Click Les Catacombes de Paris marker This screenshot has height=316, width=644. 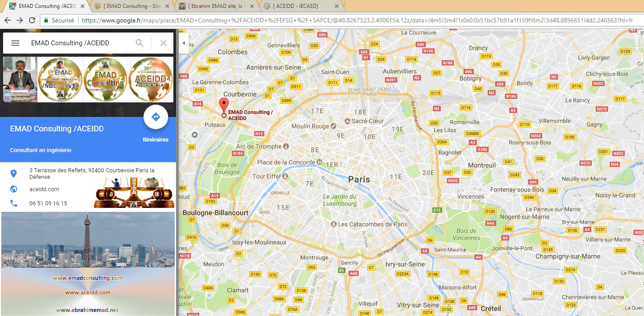tap(334, 224)
